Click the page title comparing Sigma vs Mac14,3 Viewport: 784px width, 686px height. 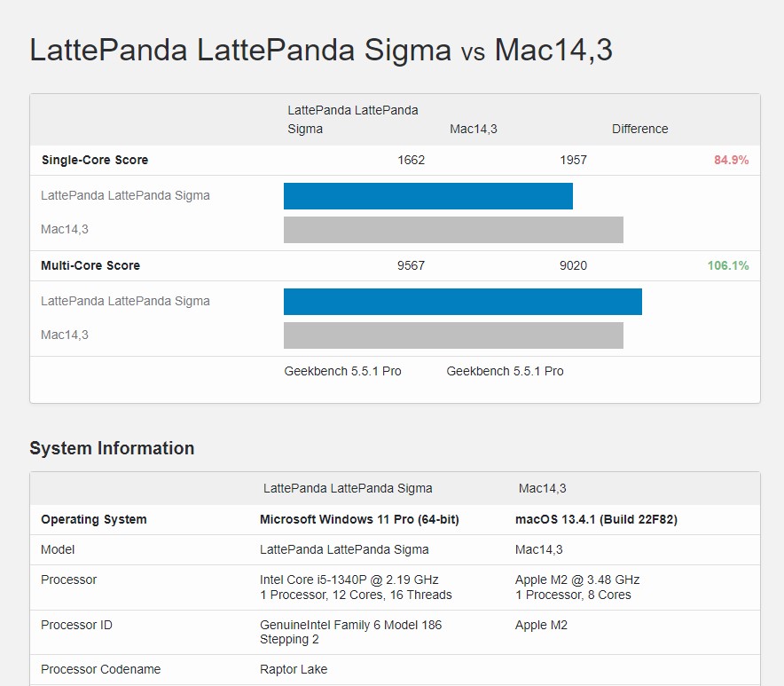point(321,50)
